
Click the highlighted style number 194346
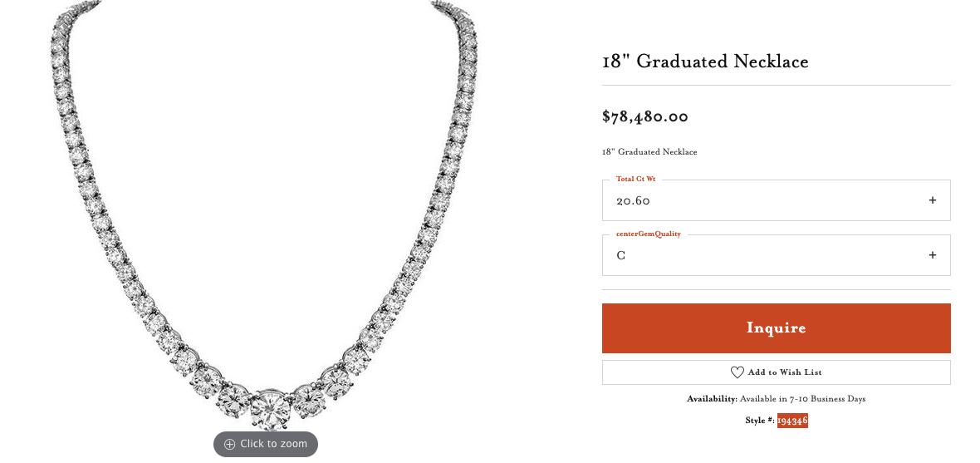[792, 421]
